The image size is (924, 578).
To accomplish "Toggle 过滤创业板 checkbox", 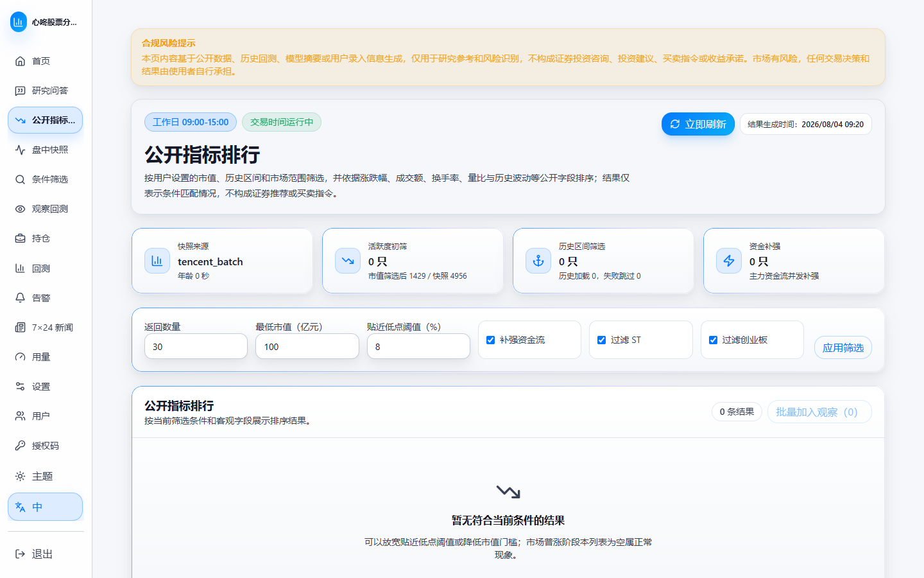I will [x=713, y=340].
